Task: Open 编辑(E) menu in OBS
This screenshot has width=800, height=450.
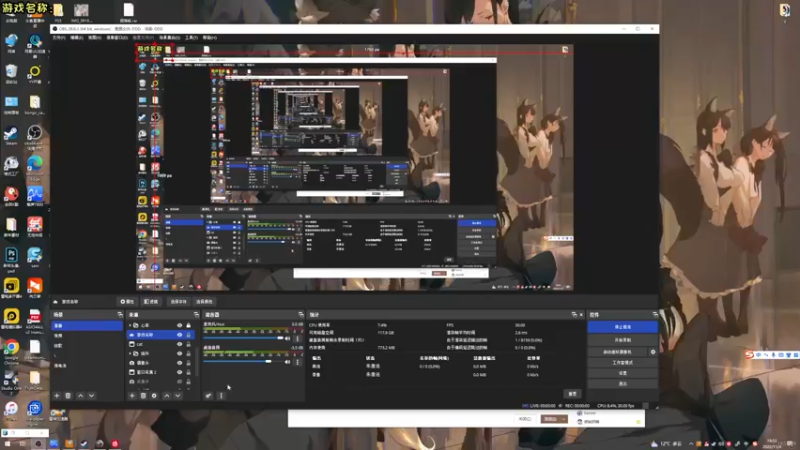Action: [77, 38]
